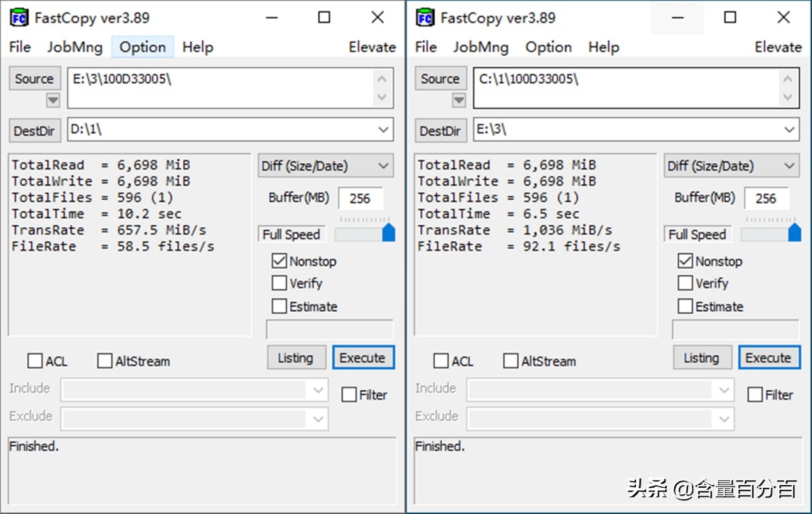Enable Filter checkbox in left window
Viewport: 812px width, 514px height.
[x=349, y=394]
